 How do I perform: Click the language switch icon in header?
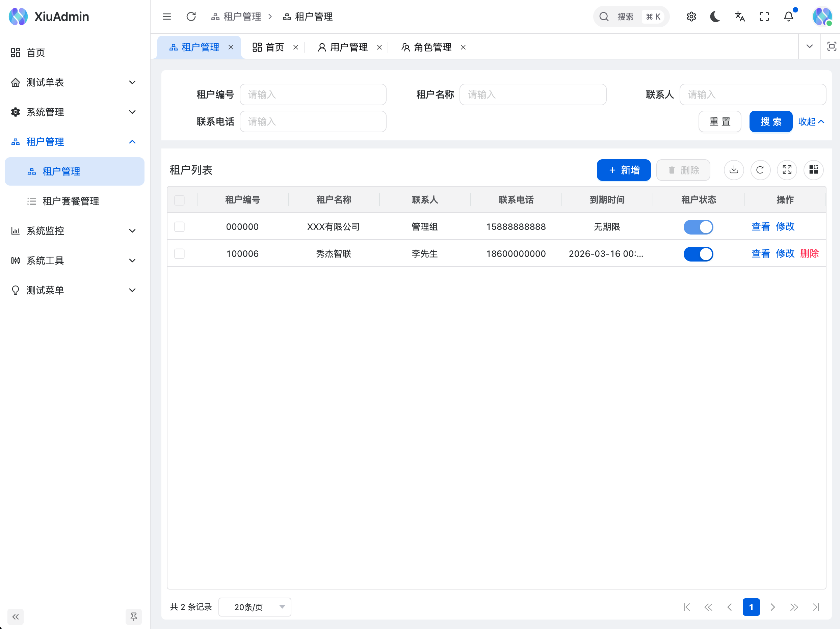[739, 16]
